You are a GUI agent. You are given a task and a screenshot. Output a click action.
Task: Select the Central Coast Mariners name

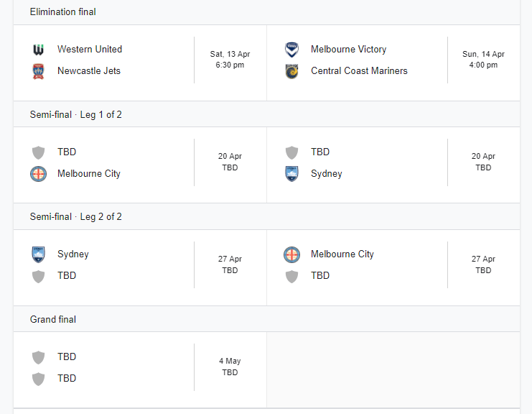pyautogui.click(x=359, y=71)
